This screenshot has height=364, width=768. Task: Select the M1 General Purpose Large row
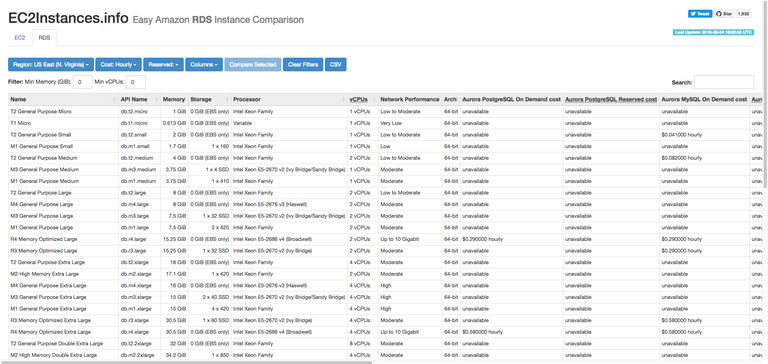[x=384, y=228]
